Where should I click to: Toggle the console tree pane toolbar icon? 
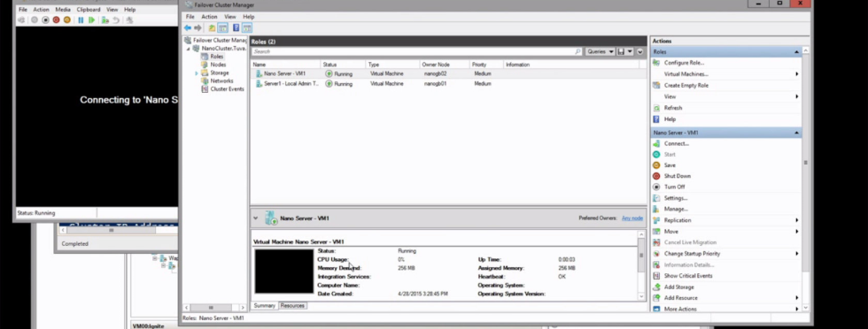click(x=222, y=27)
